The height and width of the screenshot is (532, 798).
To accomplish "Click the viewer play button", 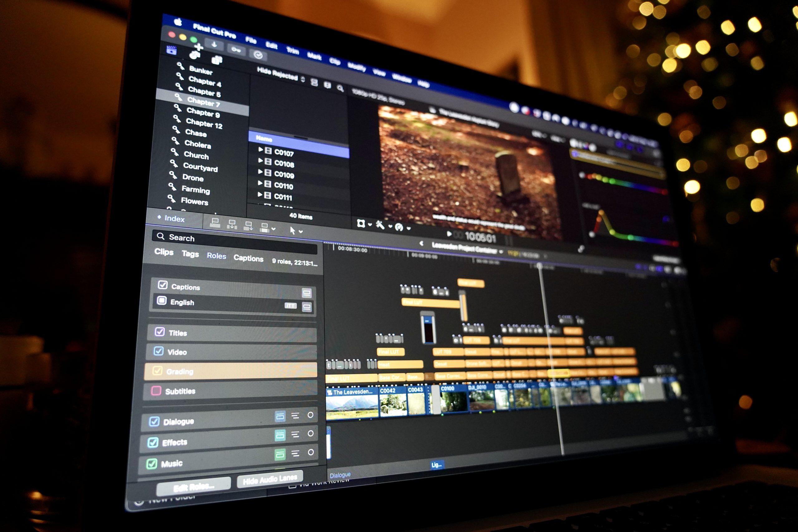I will pyautogui.click(x=449, y=234).
